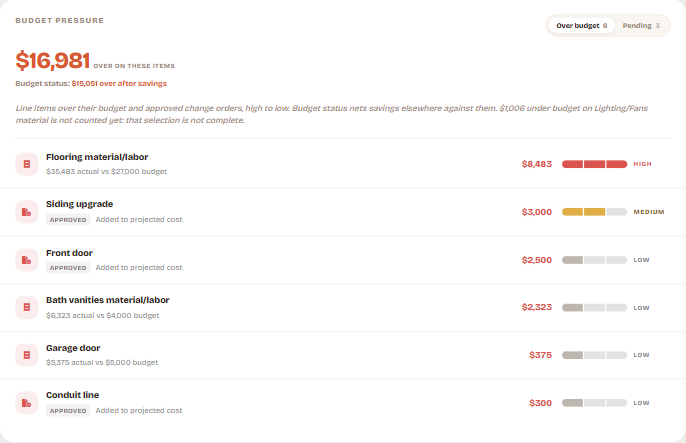Switch to the Over budget tab
The height and width of the screenshot is (443, 686).
click(x=581, y=26)
